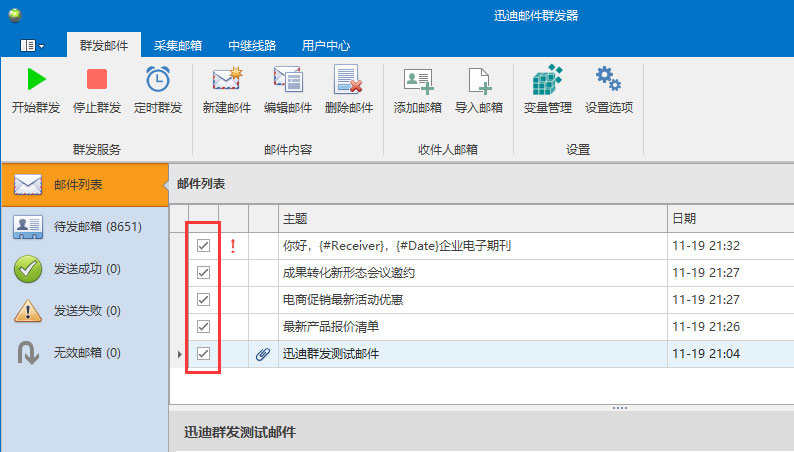This screenshot has height=452, width=794.
Task: Open 发送失败 (0) sidebar item
Action: [x=85, y=311]
